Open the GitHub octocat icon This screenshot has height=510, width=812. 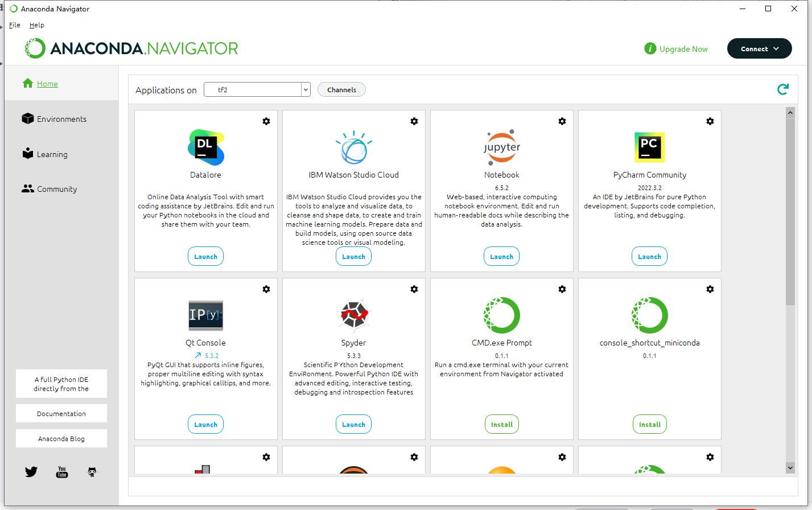pyautogui.click(x=92, y=472)
